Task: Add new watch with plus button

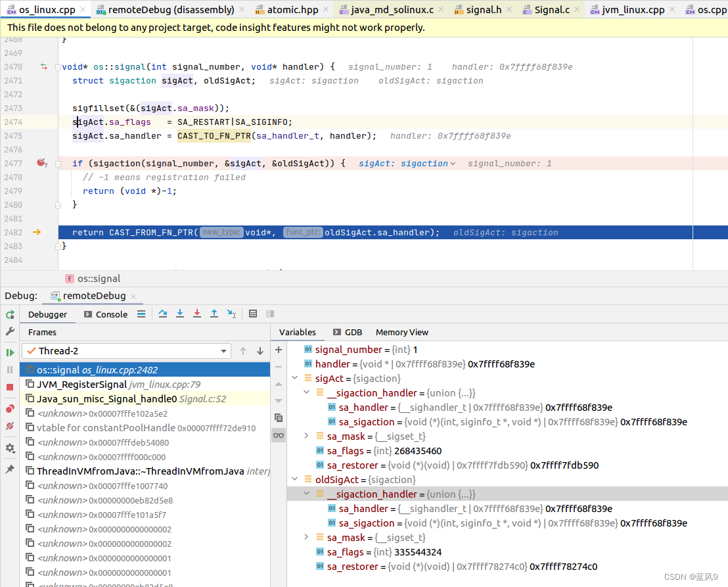Action: [279, 350]
